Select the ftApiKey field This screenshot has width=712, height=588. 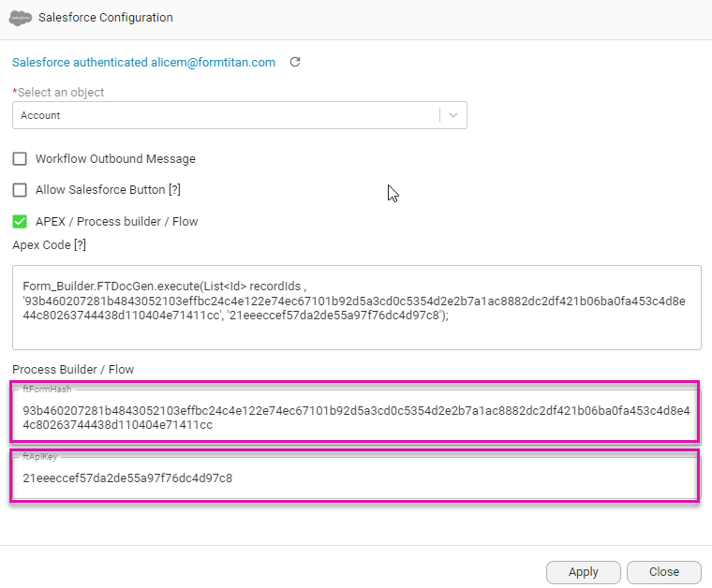tap(356, 478)
